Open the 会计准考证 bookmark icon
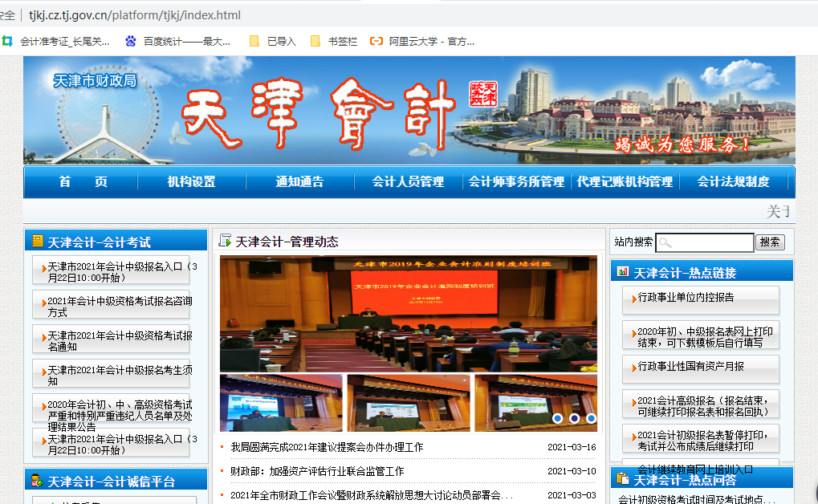The height and width of the screenshot is (504, 818). pyautogui.click(x=8, y=41)
